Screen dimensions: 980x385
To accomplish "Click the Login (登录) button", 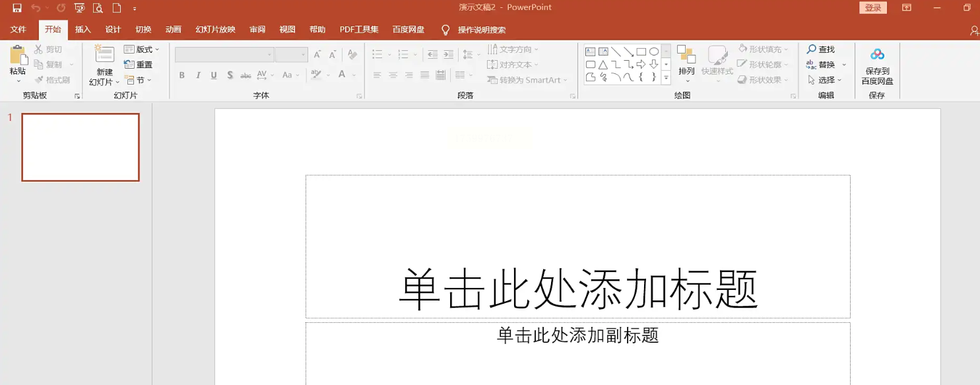I will tap(873, 8).
